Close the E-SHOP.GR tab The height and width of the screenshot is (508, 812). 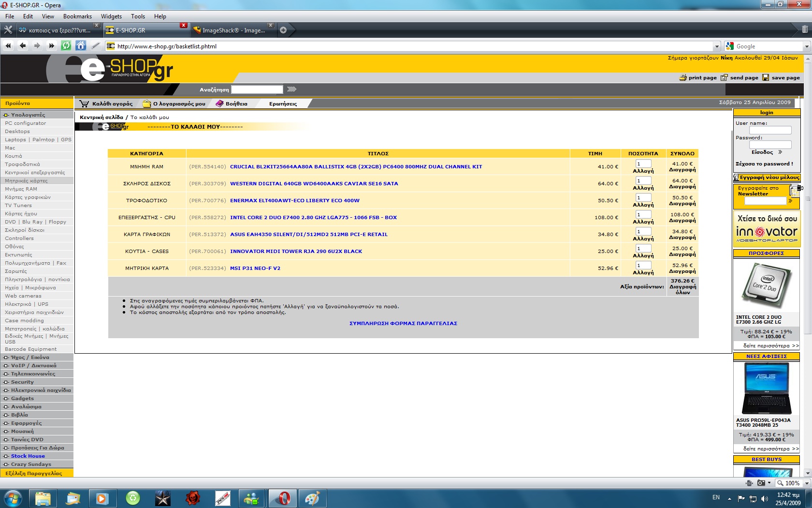[x=183, y=25]
